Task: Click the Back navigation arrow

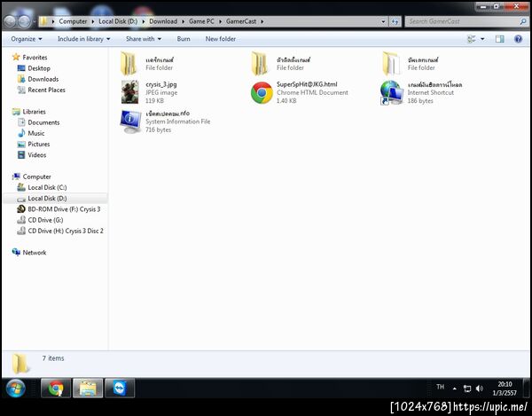Action: 10,21
